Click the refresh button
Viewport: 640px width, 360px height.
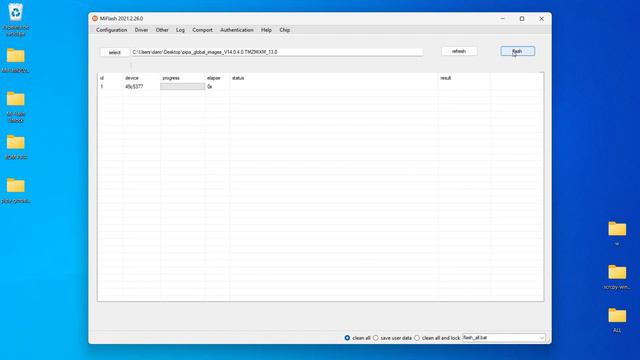point(459,51)
